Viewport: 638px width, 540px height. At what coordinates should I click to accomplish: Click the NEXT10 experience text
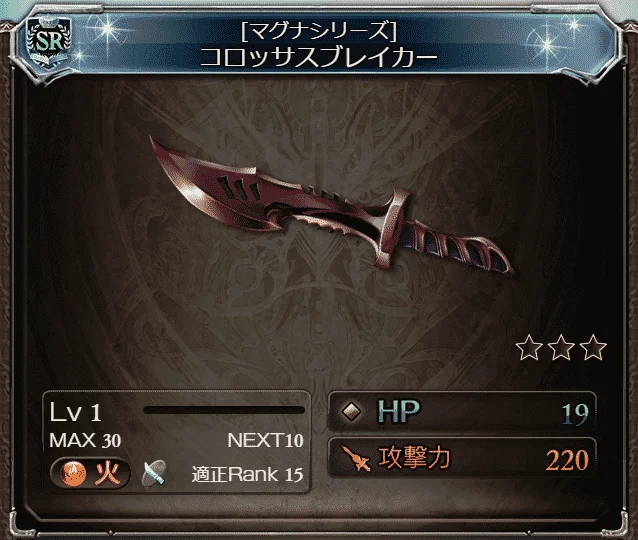pyautogui.click(x=265, y=440)
